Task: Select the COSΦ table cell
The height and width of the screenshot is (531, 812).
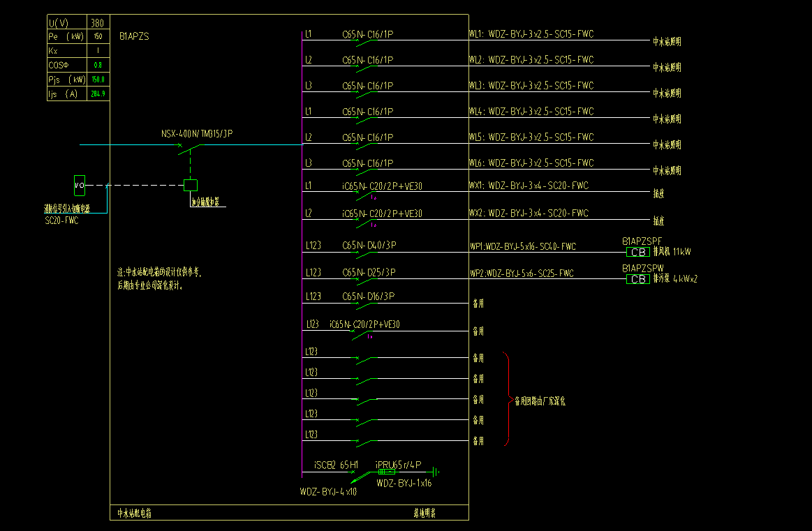Action: [x=67, y=65]
